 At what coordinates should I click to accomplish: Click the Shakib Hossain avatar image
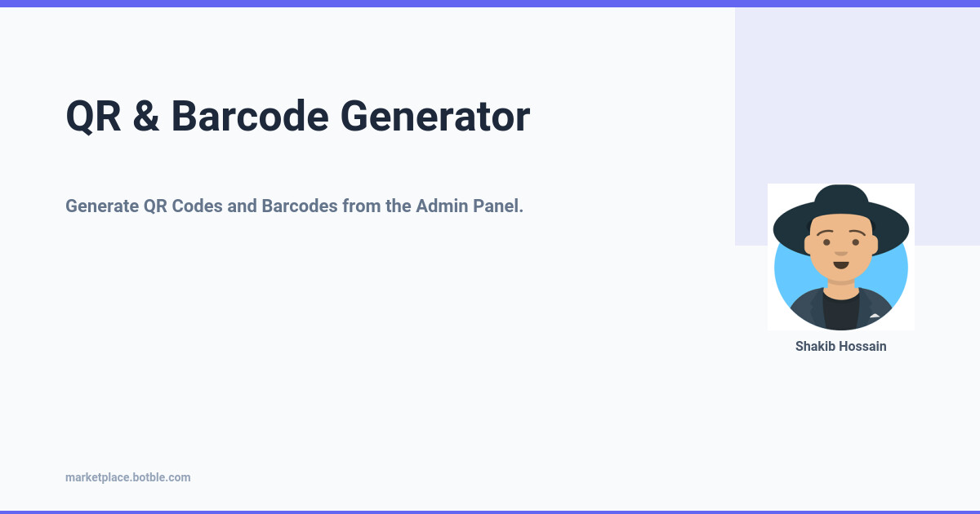(840, 257)
